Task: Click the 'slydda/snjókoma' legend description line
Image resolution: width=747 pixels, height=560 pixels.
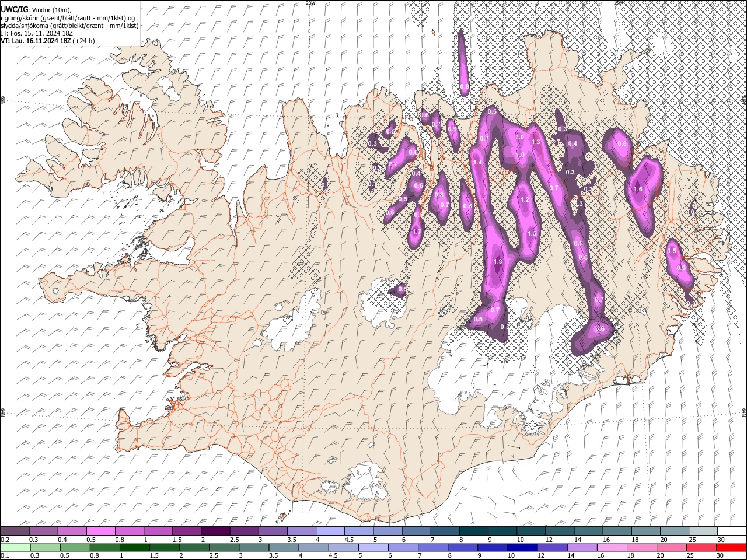Action: (69, 26)
